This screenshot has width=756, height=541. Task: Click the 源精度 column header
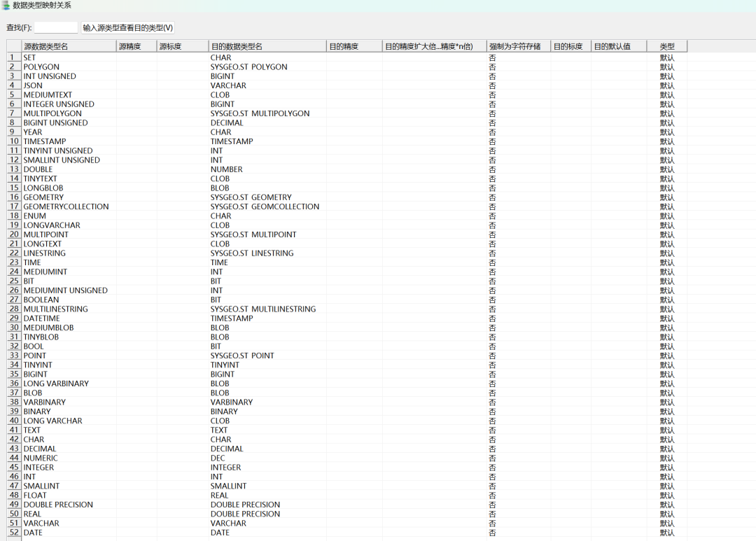[x=136, y=46]
